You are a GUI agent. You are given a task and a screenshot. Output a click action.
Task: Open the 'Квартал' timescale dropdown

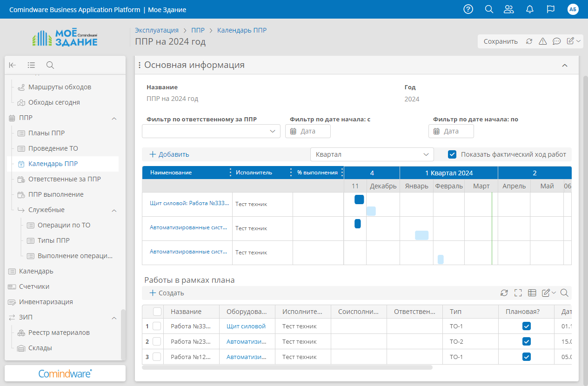pyautogui.click(x=372, y=154)
